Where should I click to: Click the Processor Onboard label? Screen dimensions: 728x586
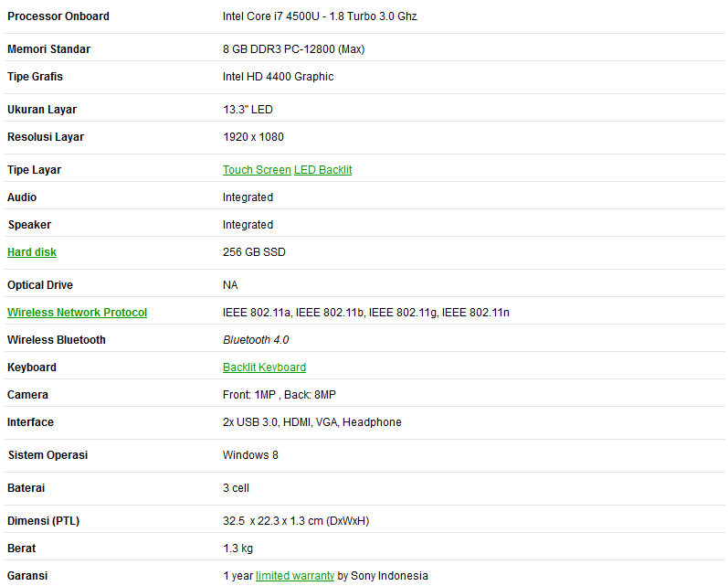58,16
